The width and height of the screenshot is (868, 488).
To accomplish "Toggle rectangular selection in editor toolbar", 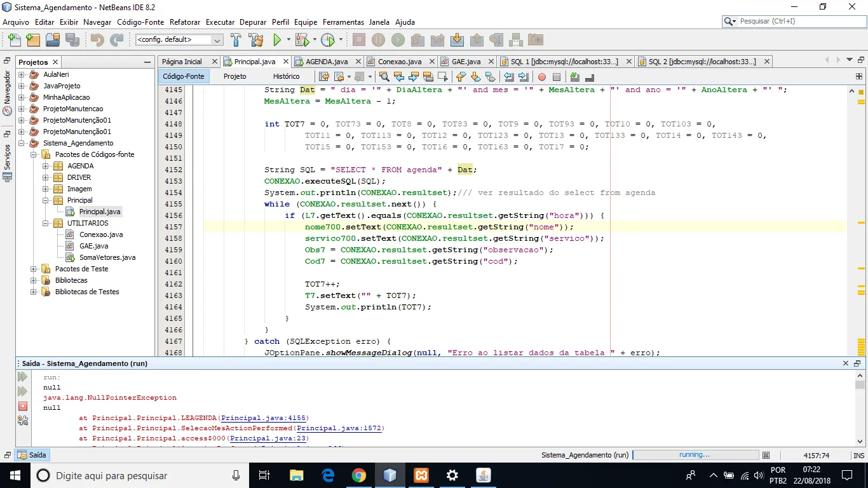I will pos(443,77).
